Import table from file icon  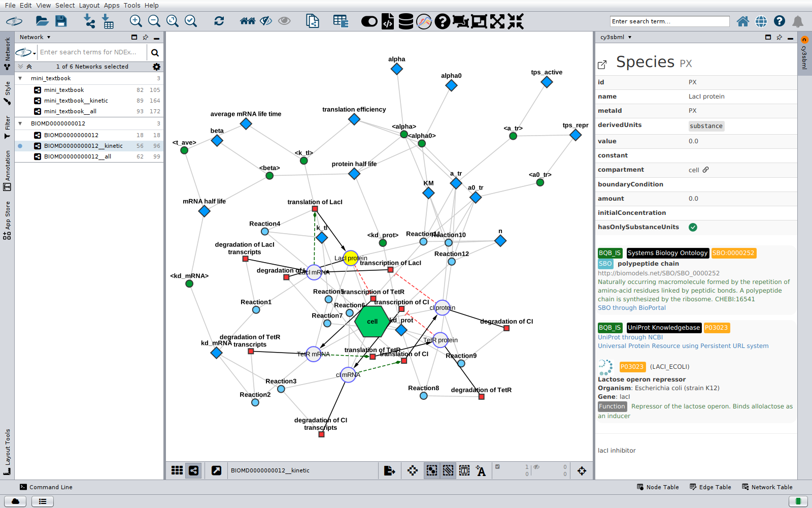tap(108, 21)
